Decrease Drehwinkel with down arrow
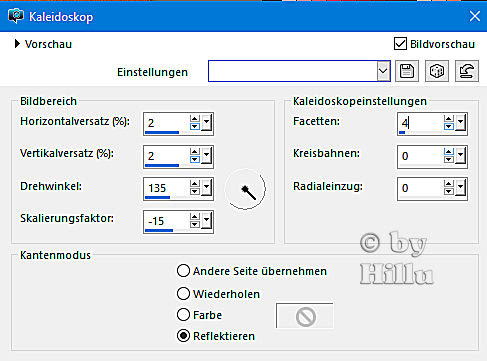Image resolution: width=487 pixels, height=361 pixels. coord(195,191)
